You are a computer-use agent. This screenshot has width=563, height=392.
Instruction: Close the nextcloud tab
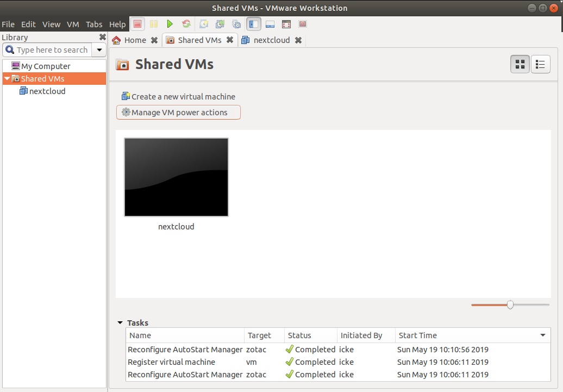[x=298, y=40]
